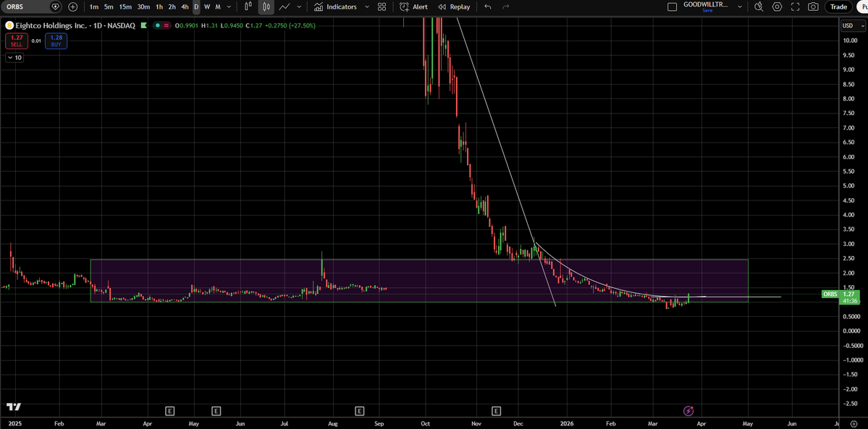Take a chart snapshot with camera icon
This screenshot has height=429, width=868.
point(813,7)
